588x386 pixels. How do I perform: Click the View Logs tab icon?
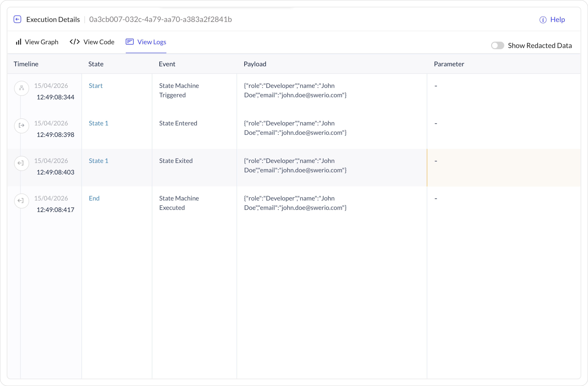pyautogui.click(x=130, y=42)
